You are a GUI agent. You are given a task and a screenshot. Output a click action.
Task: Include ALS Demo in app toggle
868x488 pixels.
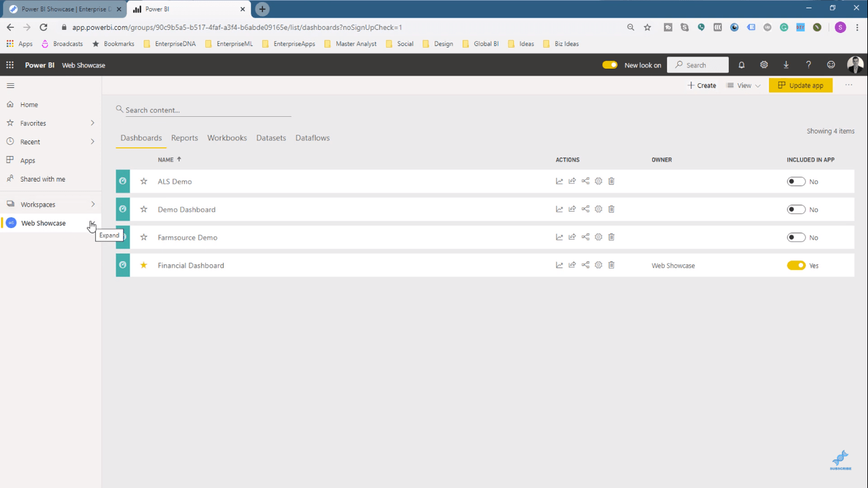(796, 182)
